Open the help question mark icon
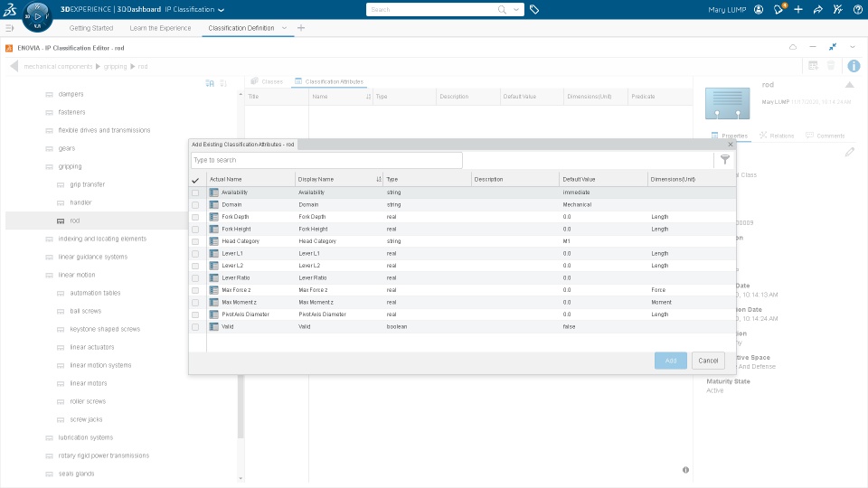Image resolution: width=868 pixels, height=488 pixels. point(858,9)
